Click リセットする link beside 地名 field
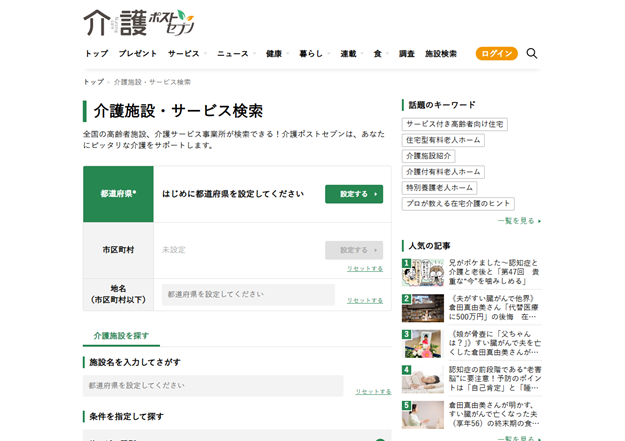The width and height of the screenshot is (625, 441). click(x=365, y=301)
